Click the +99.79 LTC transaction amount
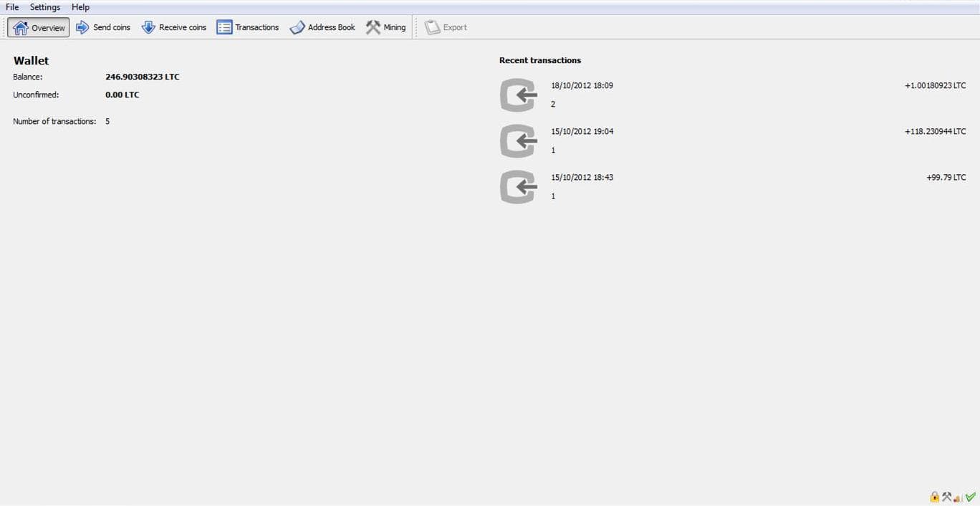980x506 pixels. [x=946, y=177]
